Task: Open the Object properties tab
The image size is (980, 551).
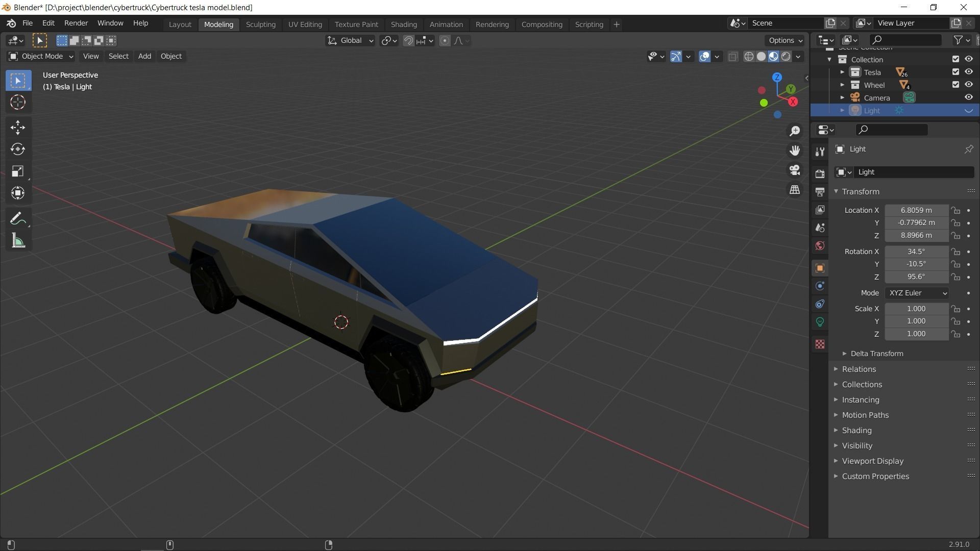Action: click(x=820, y=268)
